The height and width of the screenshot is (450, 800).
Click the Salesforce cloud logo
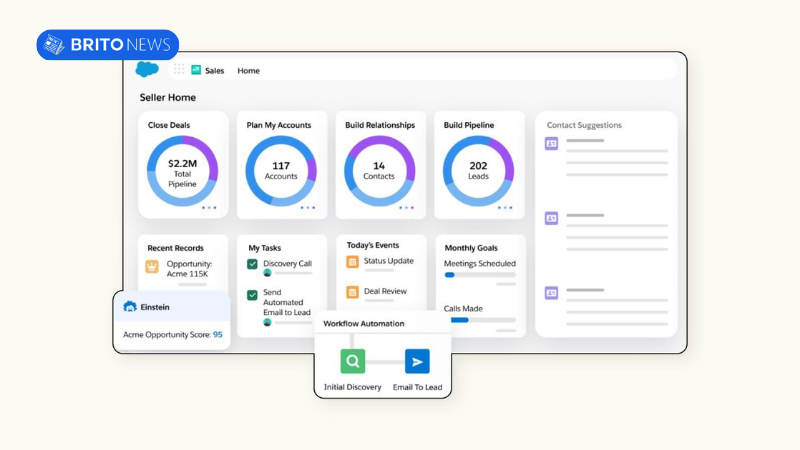click(x=147, y=69)
